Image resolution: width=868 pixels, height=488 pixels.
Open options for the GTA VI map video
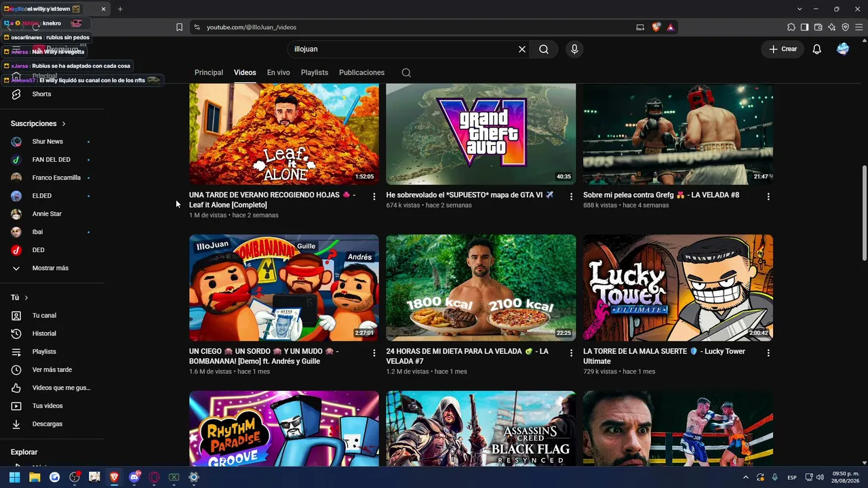pos(571,197)
